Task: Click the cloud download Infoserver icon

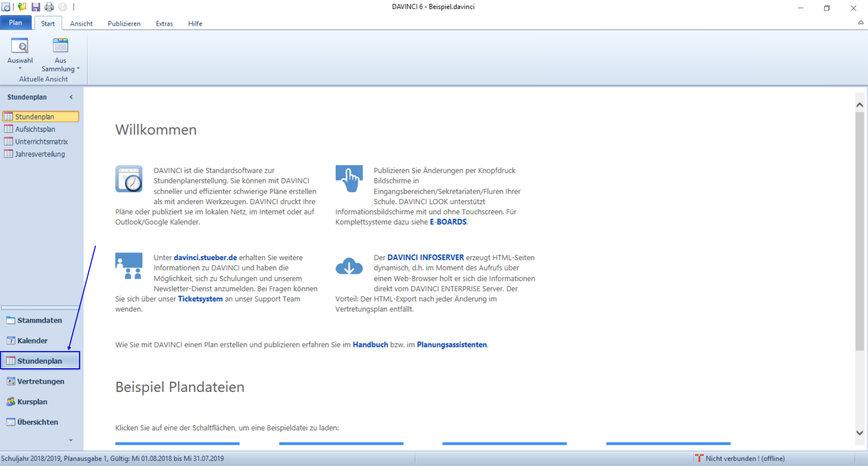Action: pos(349,266)
